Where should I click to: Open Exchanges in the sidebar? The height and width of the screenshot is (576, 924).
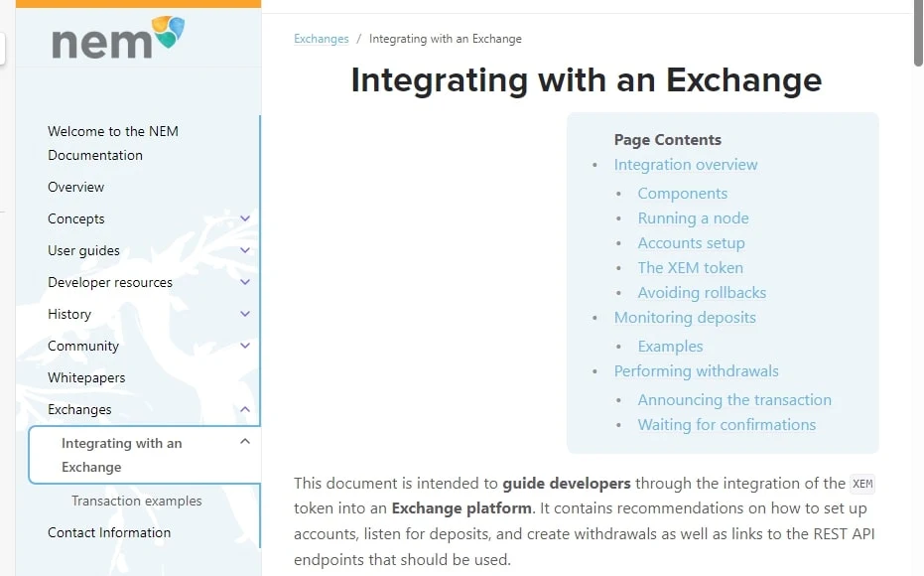[79, 410]
